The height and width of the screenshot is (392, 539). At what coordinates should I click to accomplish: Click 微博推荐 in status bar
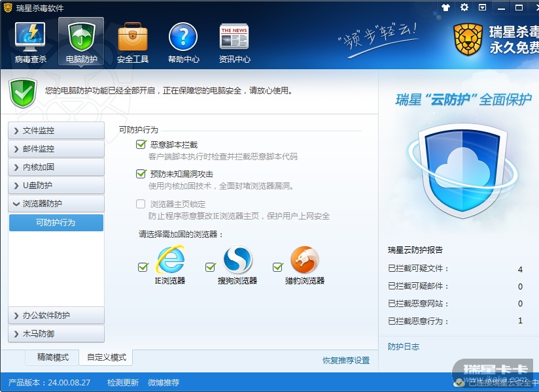coord(164,382)
